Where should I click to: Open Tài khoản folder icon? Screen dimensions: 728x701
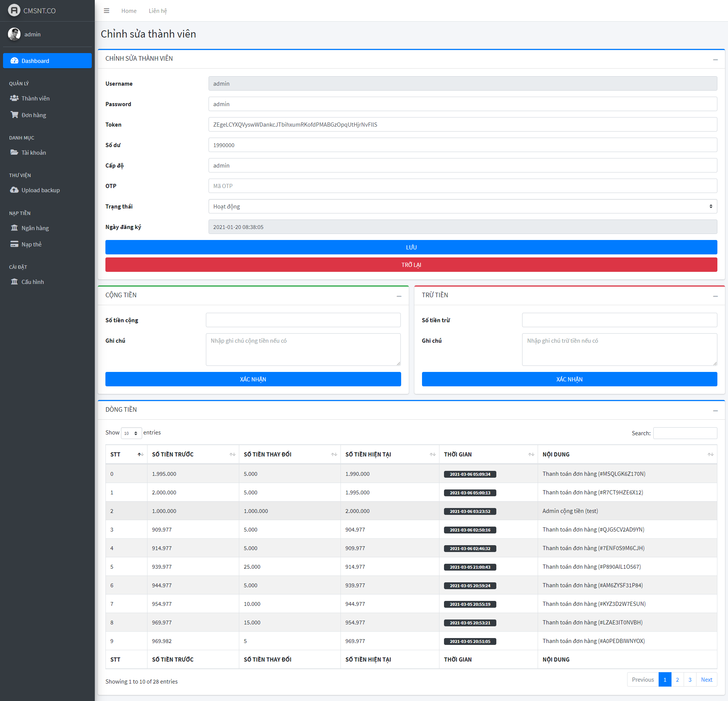tap(14, 152)
